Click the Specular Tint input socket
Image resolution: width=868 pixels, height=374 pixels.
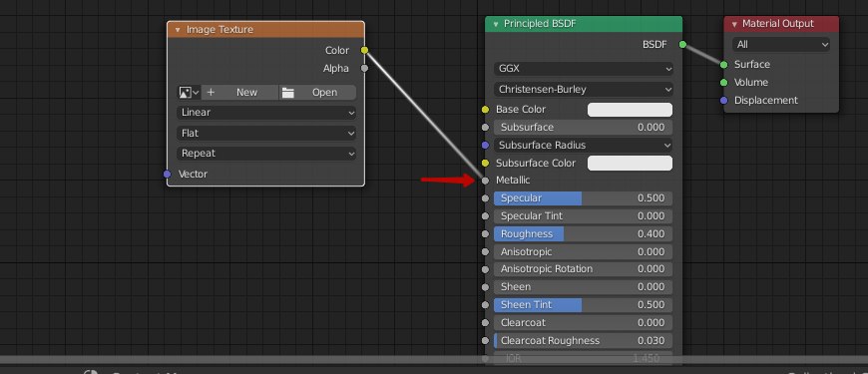point(486,215)
